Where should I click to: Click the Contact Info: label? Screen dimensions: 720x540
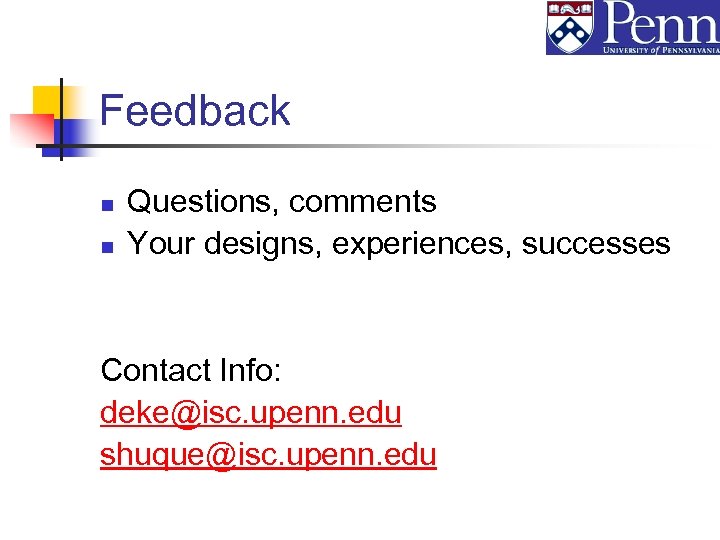coord(191,370)
